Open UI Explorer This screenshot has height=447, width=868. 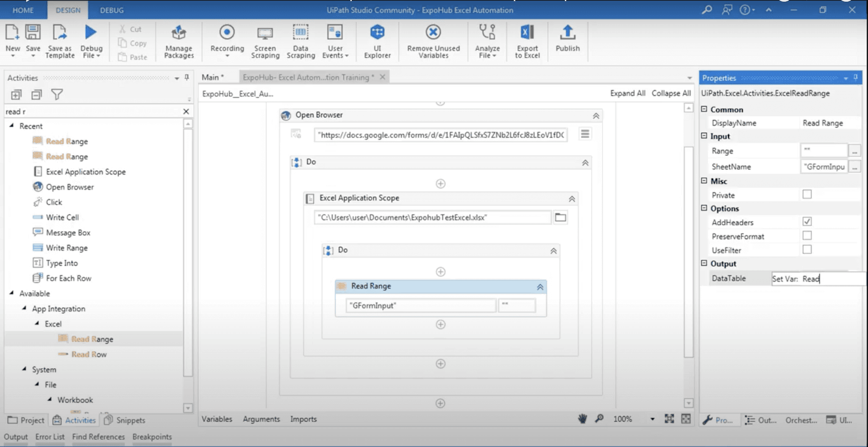[377, 40]
